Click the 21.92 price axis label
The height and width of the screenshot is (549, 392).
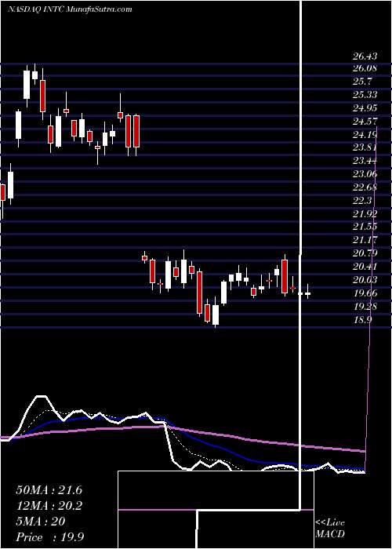[x=365, y=213]
